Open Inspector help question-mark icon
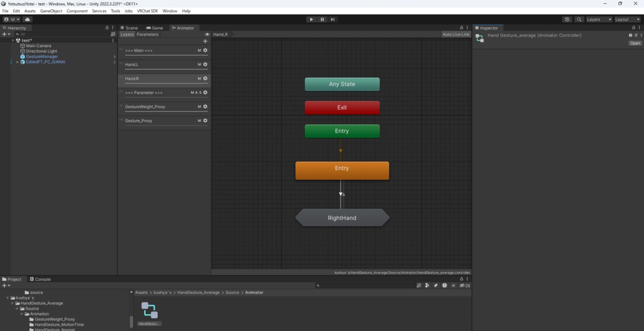Image resolution: width=644 pixels, height=331 pixels. tap(630, 35)
